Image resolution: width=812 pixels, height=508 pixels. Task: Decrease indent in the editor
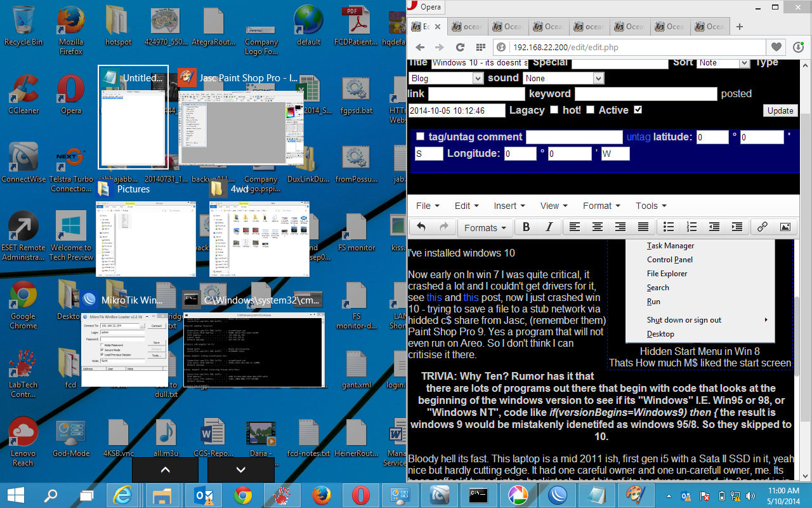[x=714, y=227]
